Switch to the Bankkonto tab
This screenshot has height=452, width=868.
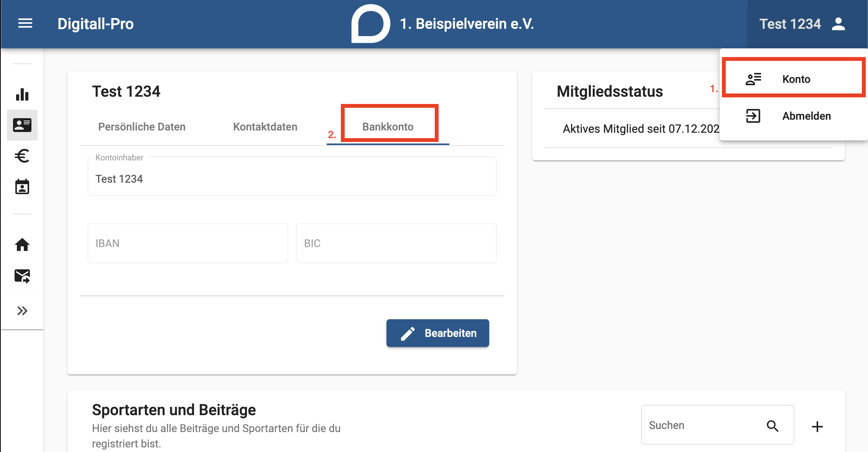[388, 127]
